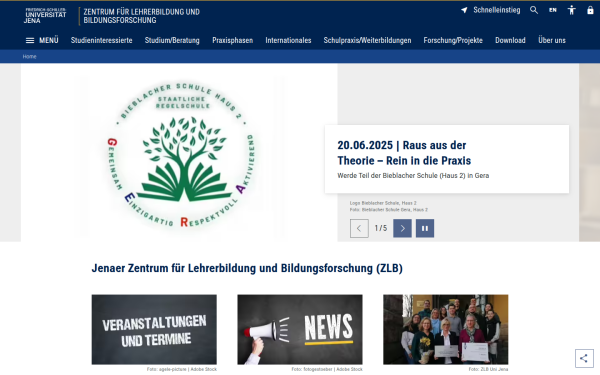600x375 pixels.
Task: Click the login padlock icon
Action: click(590, 10)
